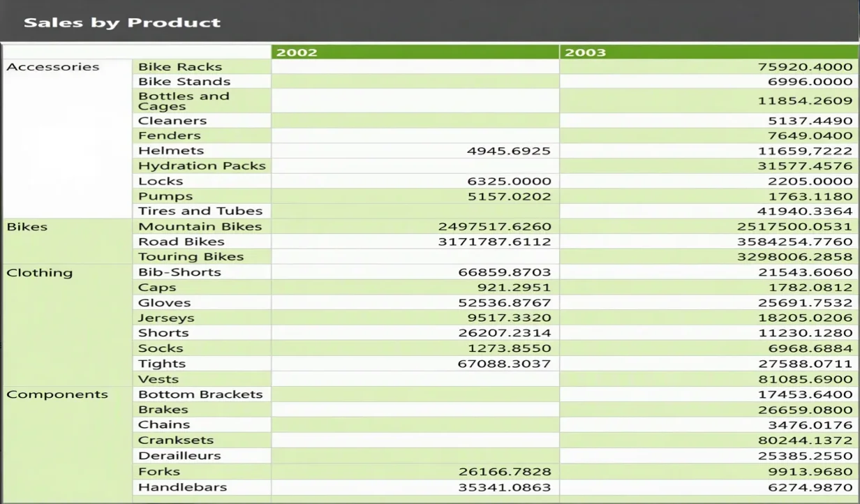
Task: Click the Road Bikes product label
Action: tap(181, 242)
